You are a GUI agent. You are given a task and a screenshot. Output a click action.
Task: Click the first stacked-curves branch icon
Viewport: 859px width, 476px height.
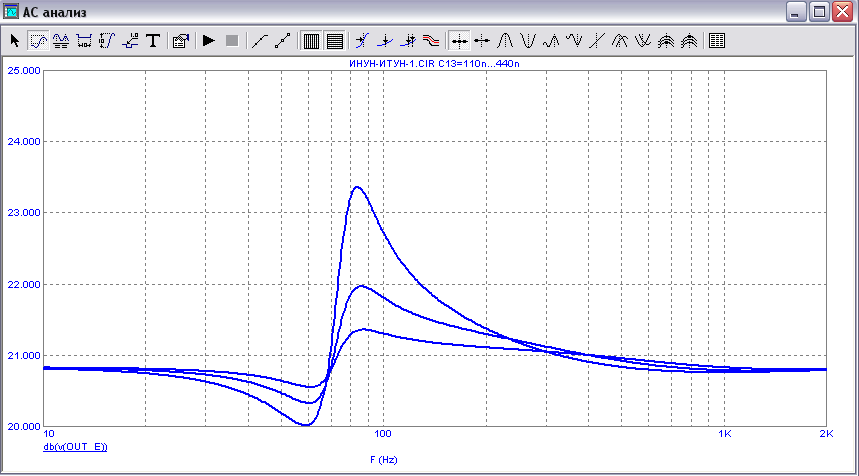pyautogui.click(x=666, y=41)
